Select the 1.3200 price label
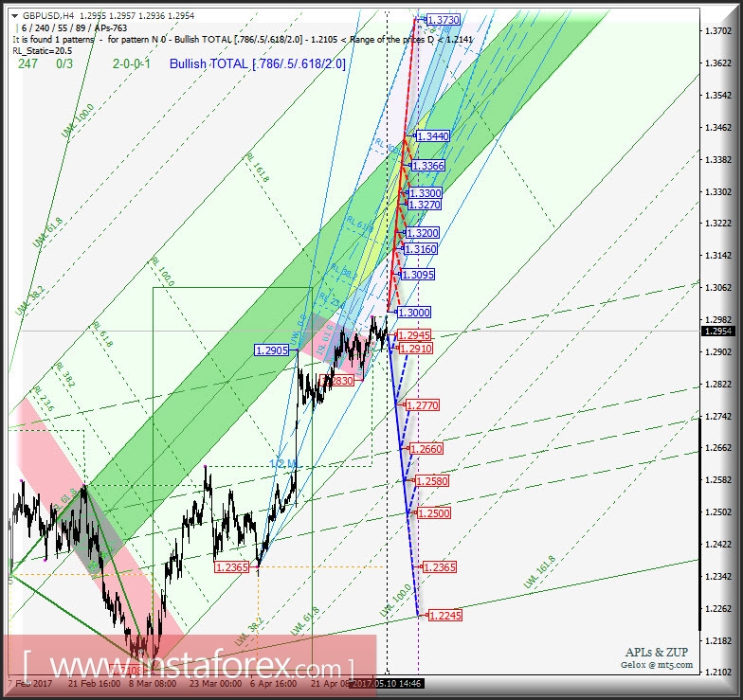Image resolution: width=743 pixels, height=700 pixels. 423,233
